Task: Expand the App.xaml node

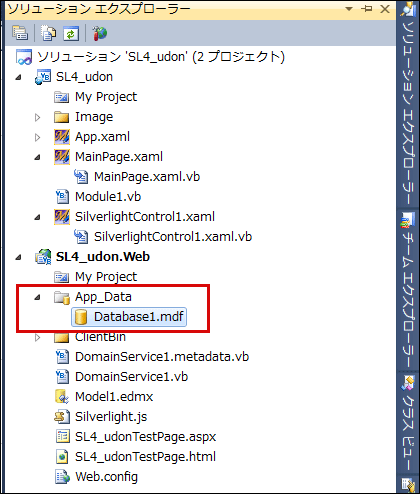Action: point(38,137)
